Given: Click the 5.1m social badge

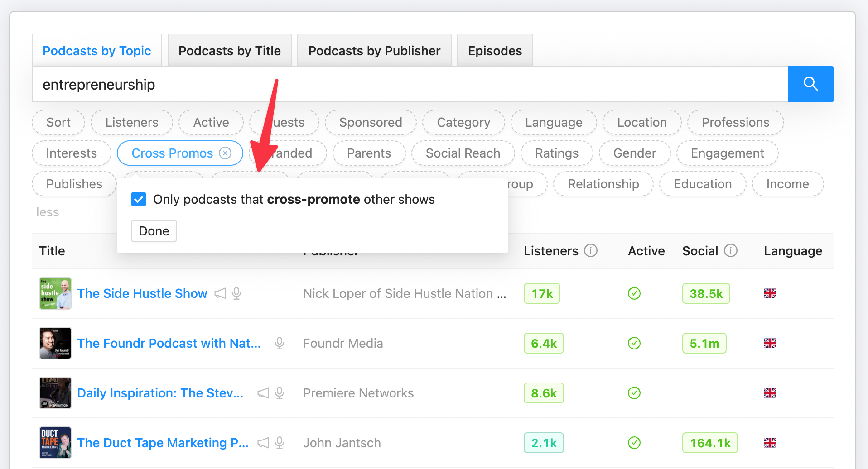Looking at the screenshot, I should point(704,343).
